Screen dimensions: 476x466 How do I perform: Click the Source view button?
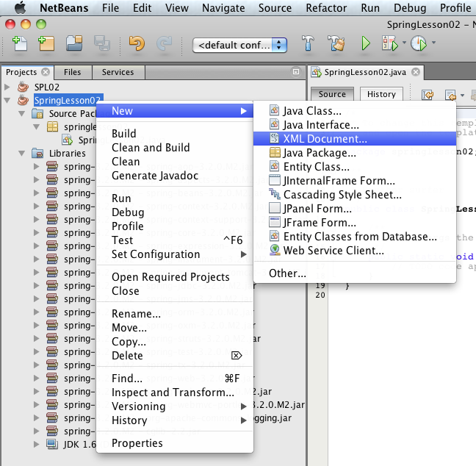[332, 94]
